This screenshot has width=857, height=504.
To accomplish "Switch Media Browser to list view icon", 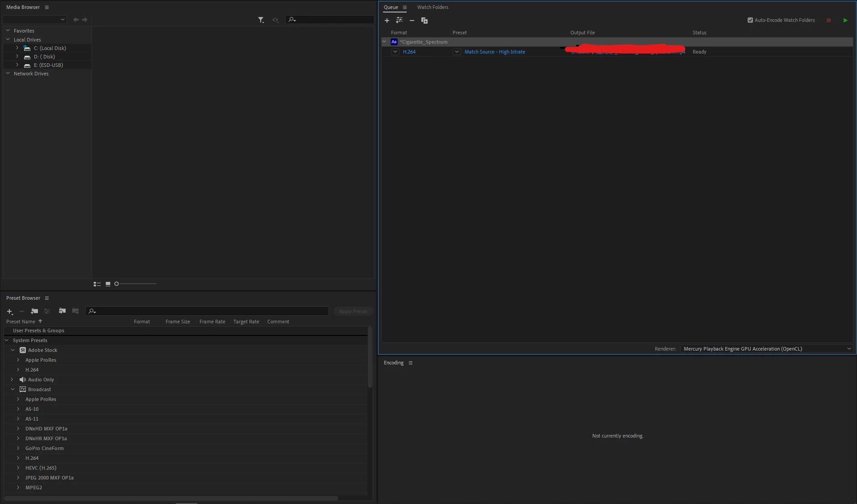I will [97, 284].
